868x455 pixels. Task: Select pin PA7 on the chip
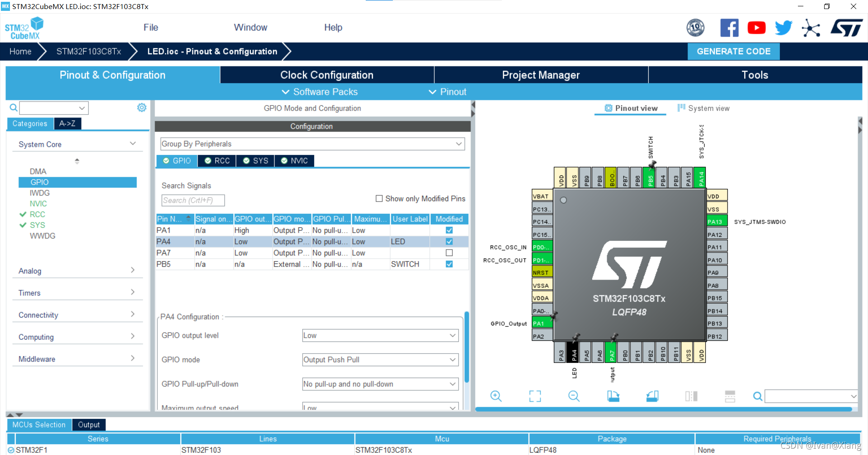pos(611,352)
